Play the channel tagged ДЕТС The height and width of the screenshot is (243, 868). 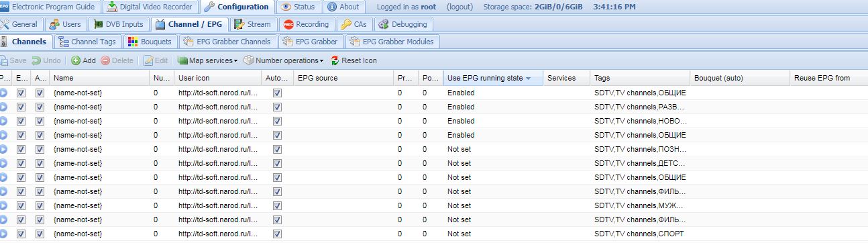[4, 163]
